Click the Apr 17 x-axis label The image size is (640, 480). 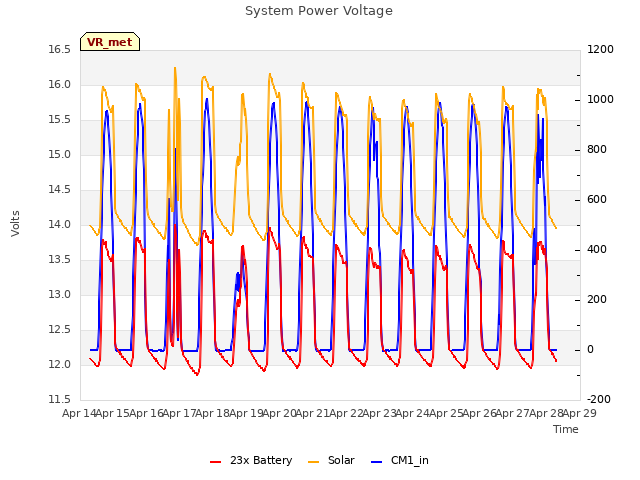(x=179, y=413)
